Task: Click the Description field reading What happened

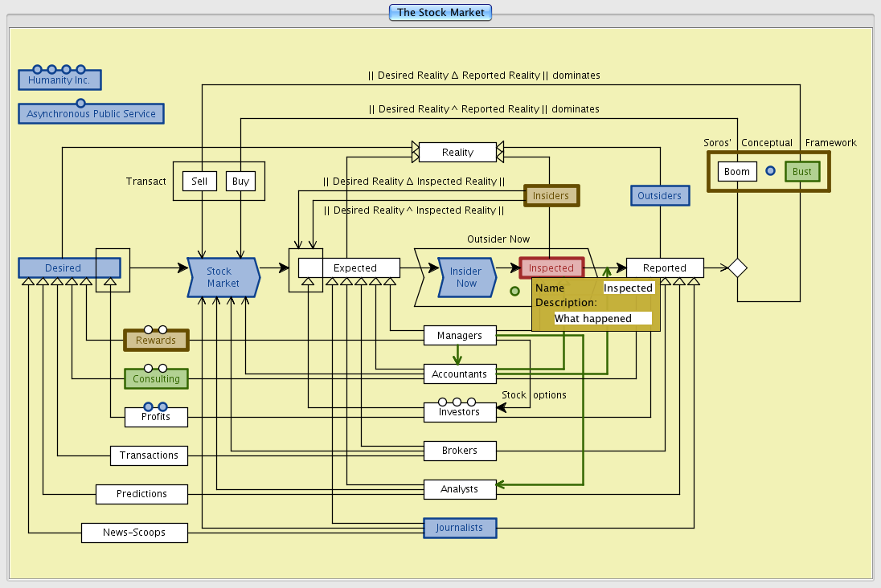Action: pyautogui.click(x=602, y=318)
